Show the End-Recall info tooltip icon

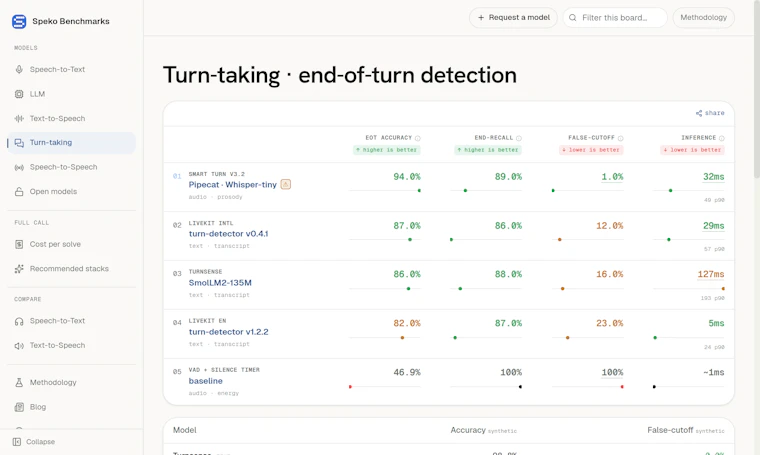click(x=519, y=138)
